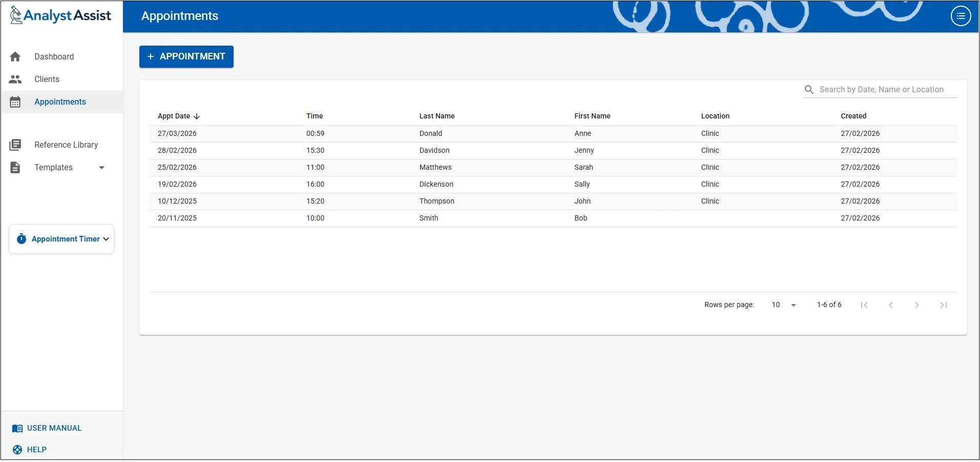Viewport: 980px width, 462px height.
Task: Select the Templates document icon
Action: click(15, 167)
